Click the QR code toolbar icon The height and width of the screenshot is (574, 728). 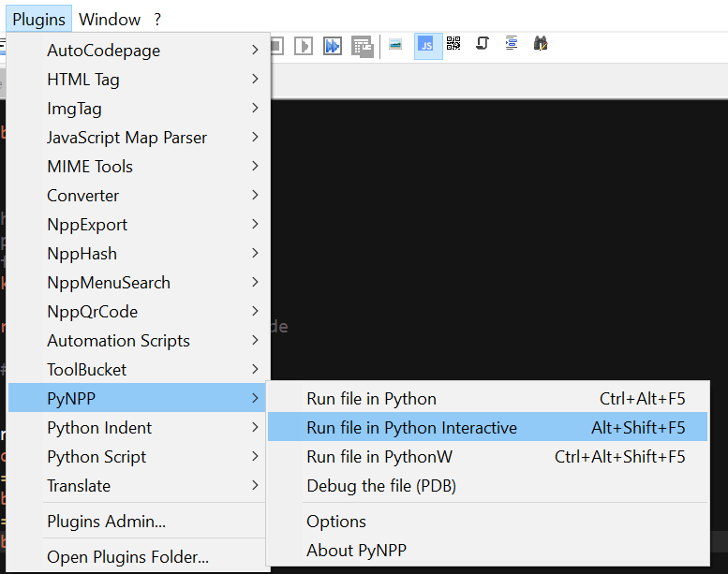click(453, 43)
